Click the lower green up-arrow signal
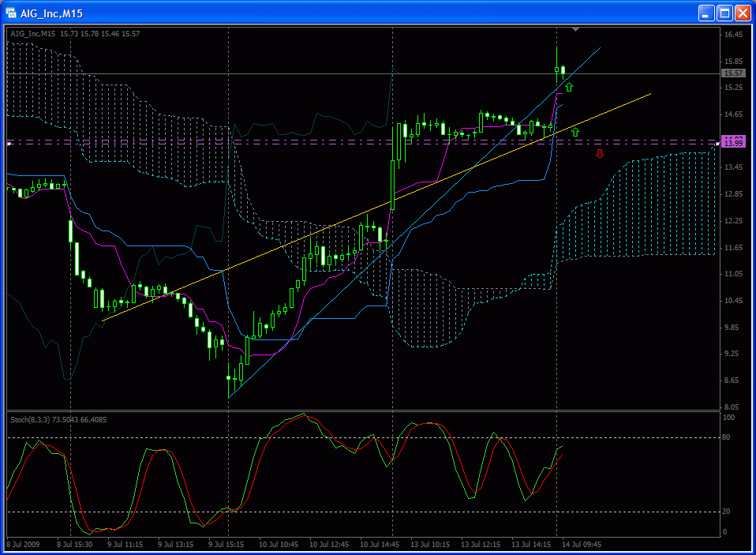756x555 pixels. 575,132
